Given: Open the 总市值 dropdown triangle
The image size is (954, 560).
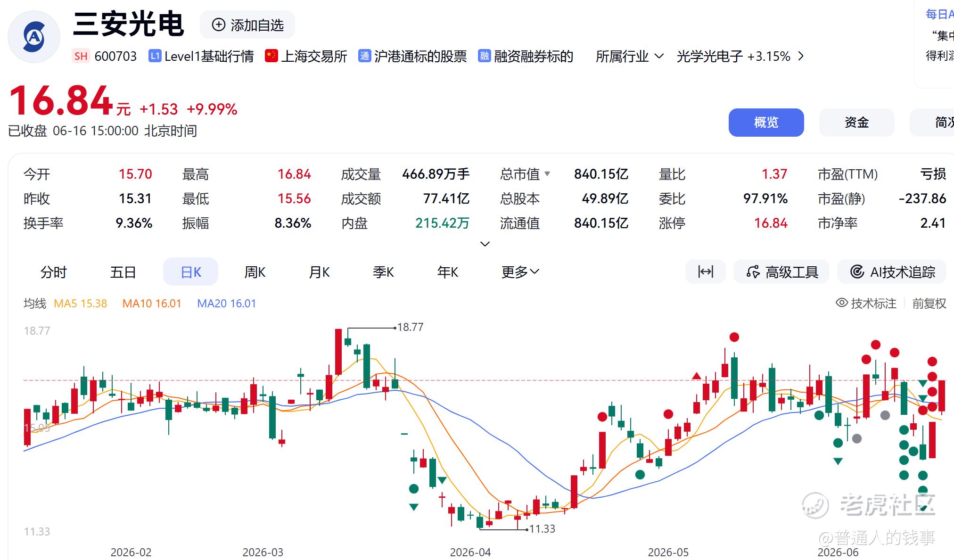Looking at the screenshot, I should (x=547, y=173).
